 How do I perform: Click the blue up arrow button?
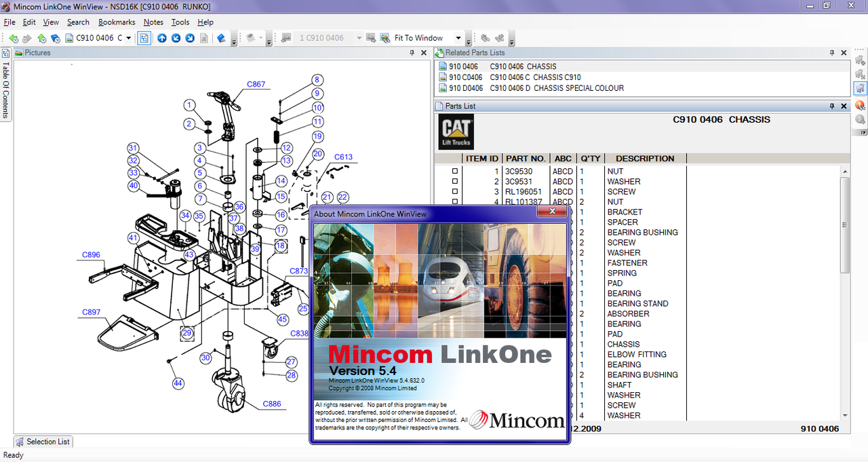tap(162, 38)
